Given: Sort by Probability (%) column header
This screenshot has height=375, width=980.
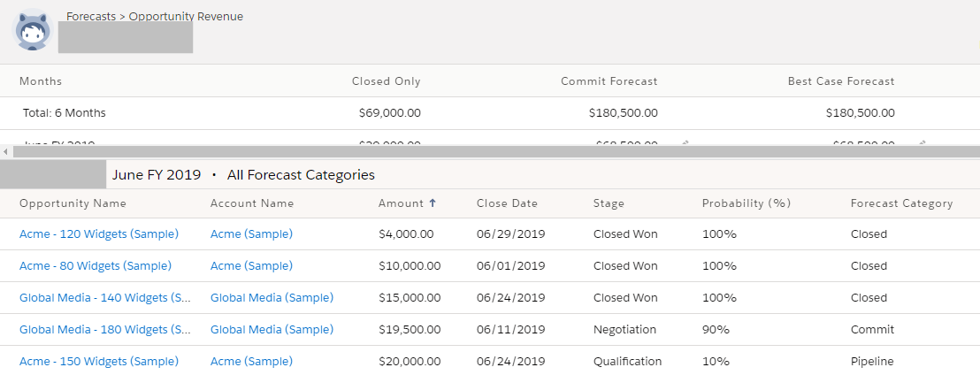Looking at the screenshot, I should (746, 203).
